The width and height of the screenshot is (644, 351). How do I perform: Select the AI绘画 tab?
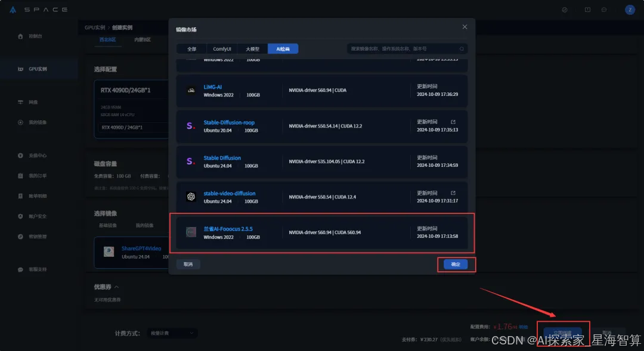[x=283, y=49]
